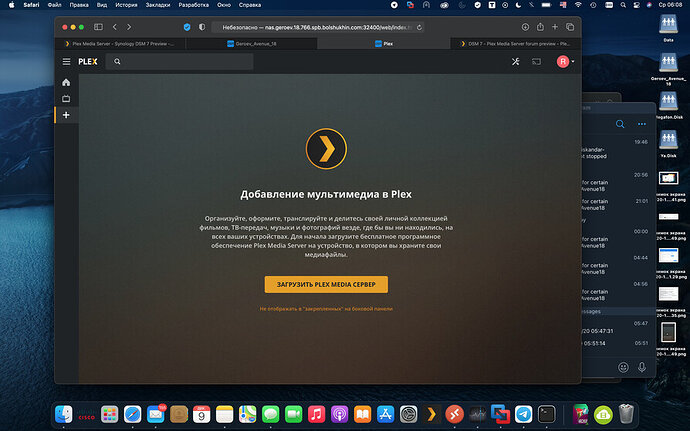Open Wi-Fi status in menu bar

click(578, 5)
